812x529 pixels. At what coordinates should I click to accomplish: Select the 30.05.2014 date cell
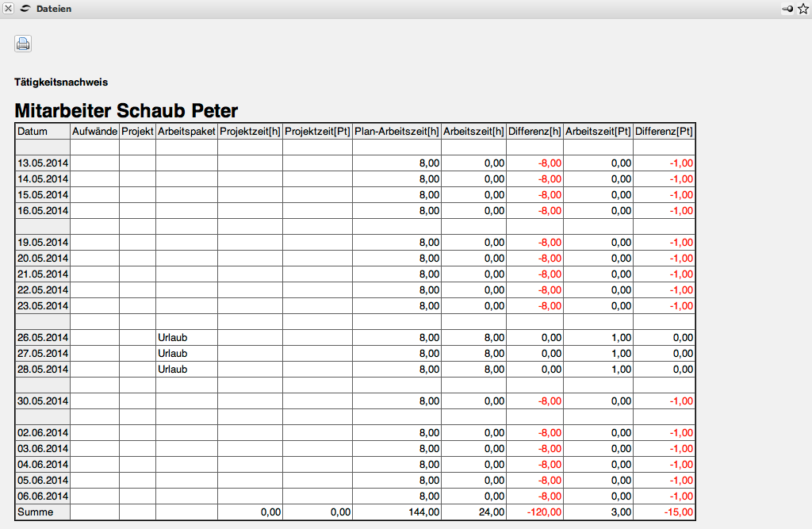[x=43, y=401]
